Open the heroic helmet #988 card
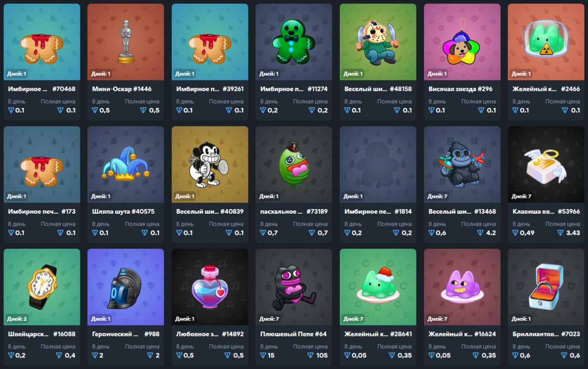The height and width of the screenshot is (369, 588). [125, 307]
